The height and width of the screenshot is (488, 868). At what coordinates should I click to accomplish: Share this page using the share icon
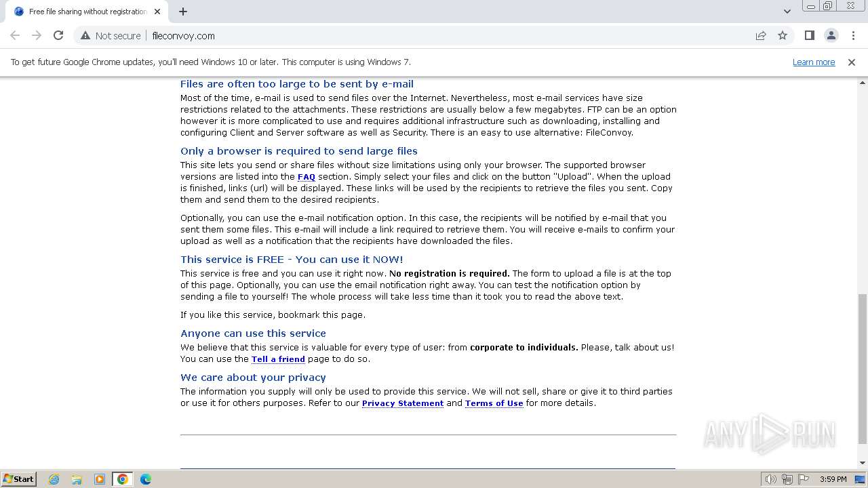pos(761,35)
